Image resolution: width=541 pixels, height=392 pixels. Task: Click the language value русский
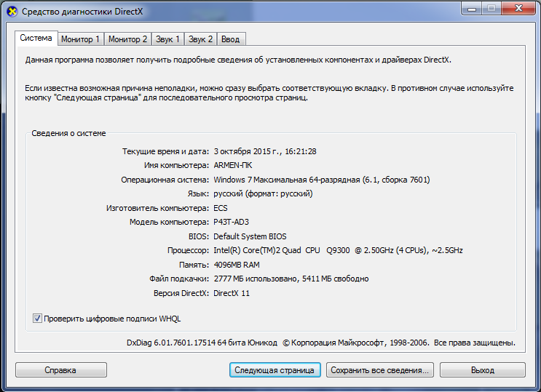pyautogui.click(x=263, y=193)
